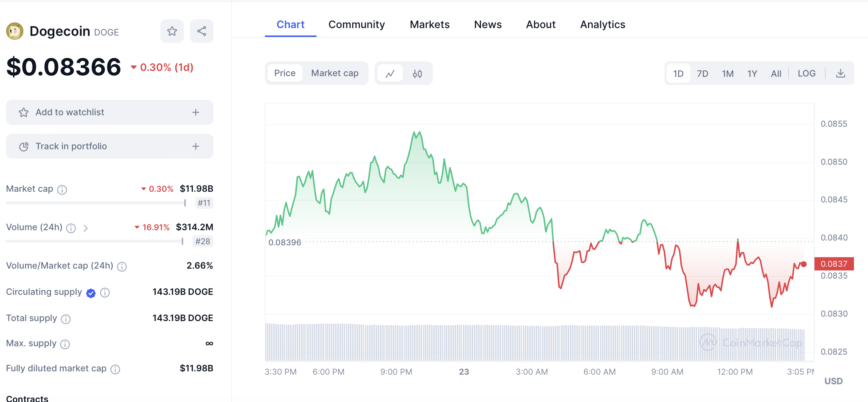Select the 1Y time range
868x402 pixels.
752,74
